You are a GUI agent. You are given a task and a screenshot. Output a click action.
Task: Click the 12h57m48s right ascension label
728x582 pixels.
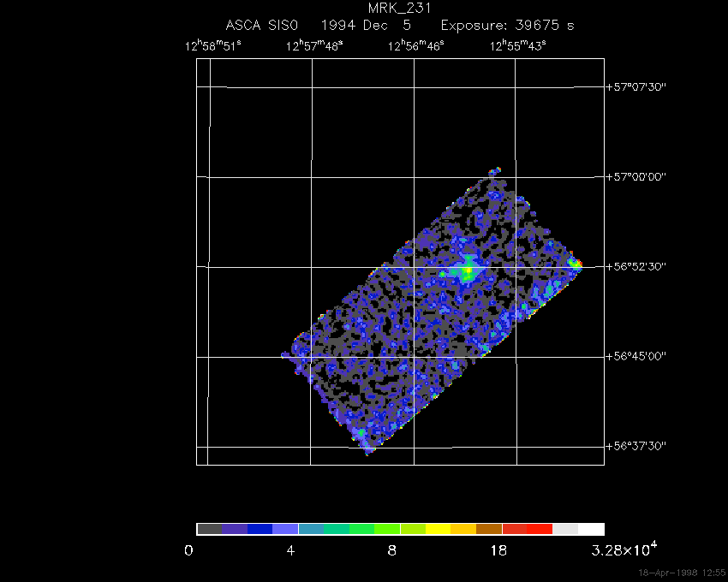314,45
